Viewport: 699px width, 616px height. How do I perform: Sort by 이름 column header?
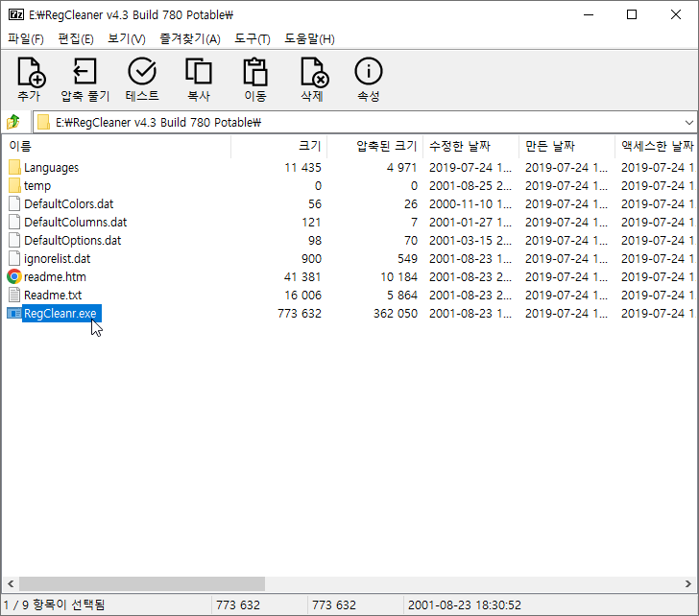pos(116,146)
